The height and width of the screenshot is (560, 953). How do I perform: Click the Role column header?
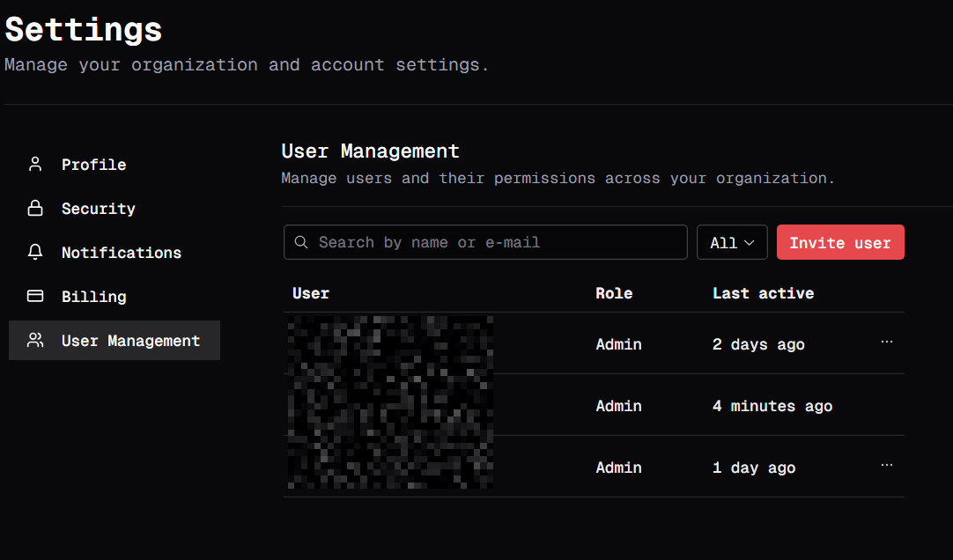pos(614,293)
